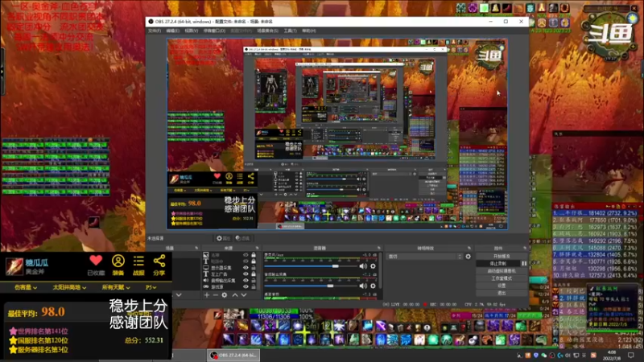Select the 左上广告 text source row
This screenshot has width=644, height=362.
230,274
